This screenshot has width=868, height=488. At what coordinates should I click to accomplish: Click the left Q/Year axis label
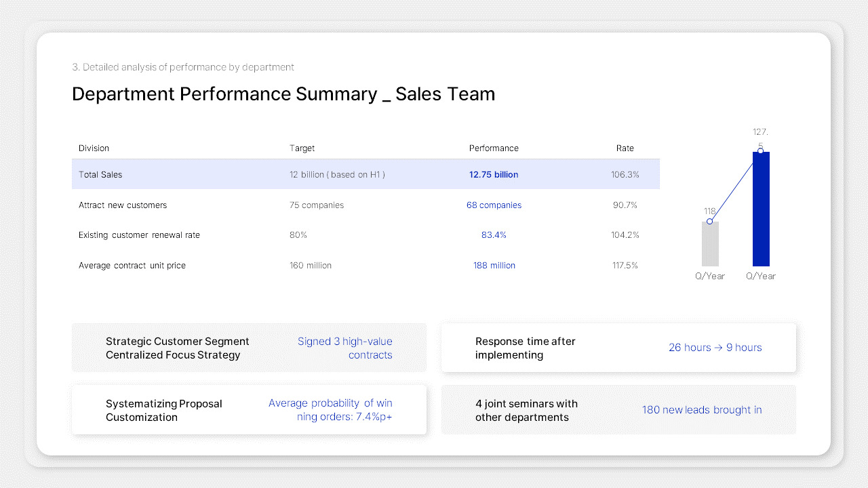tap(709, 276)
